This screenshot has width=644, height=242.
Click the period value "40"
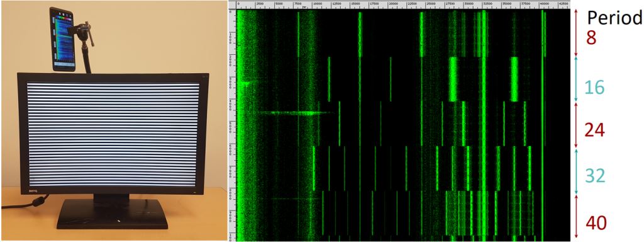(596, 223)
